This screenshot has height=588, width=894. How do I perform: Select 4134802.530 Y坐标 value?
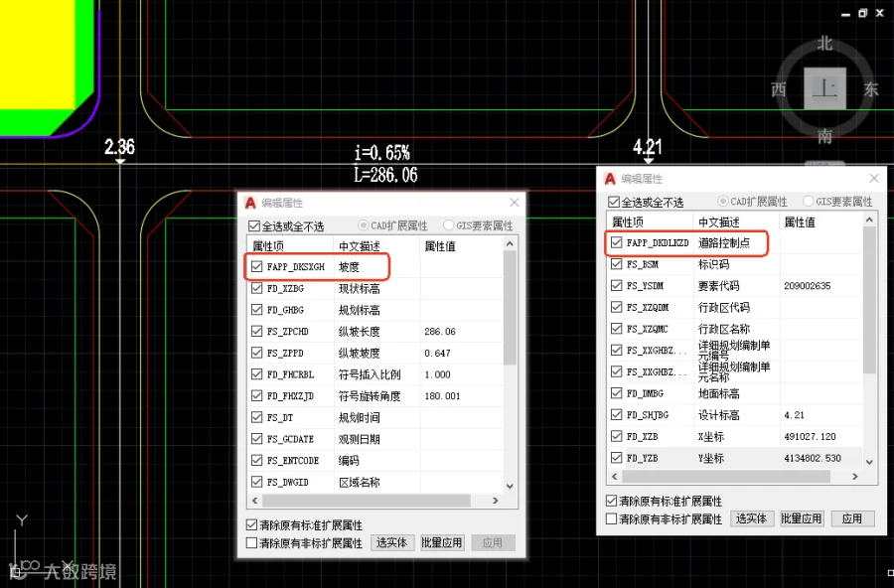click(813, 458)
